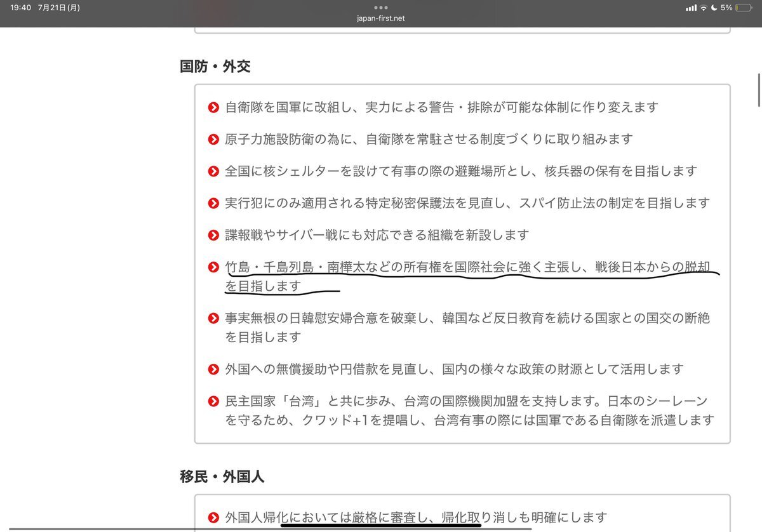The image size is (762, 532).
Task: Click red arrow bullet beside 外国への無償援助
Action: pyautogui.click(x=213, y=369)
